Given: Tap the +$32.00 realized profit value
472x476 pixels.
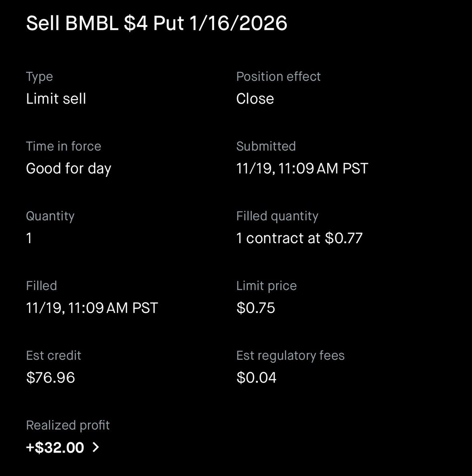Looking at the screenshot, I should point(55,447).
